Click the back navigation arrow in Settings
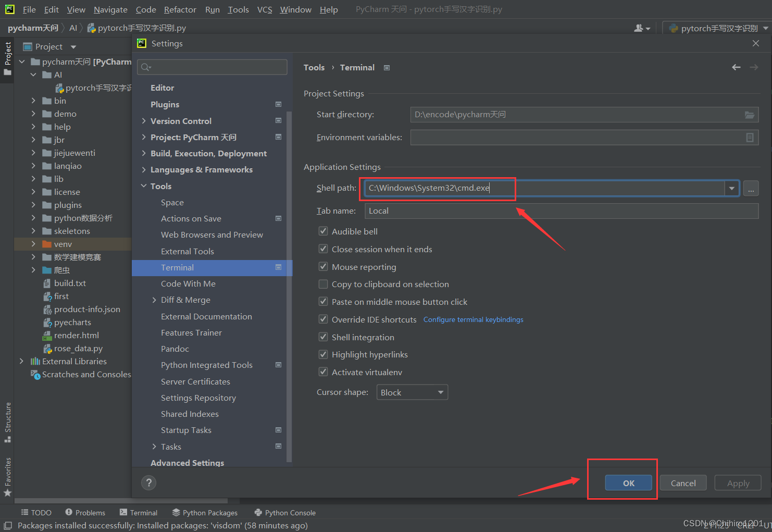Screen dimensions: 772x532 736,67
